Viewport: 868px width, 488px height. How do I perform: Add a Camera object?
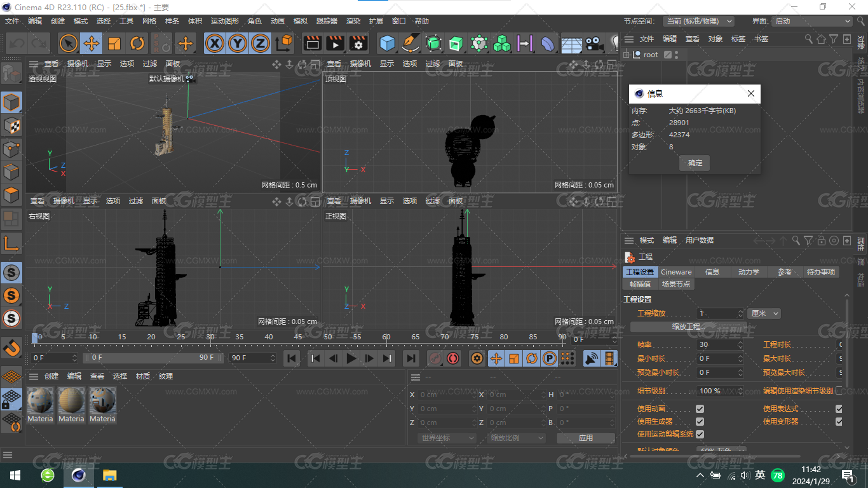[594, 43]
